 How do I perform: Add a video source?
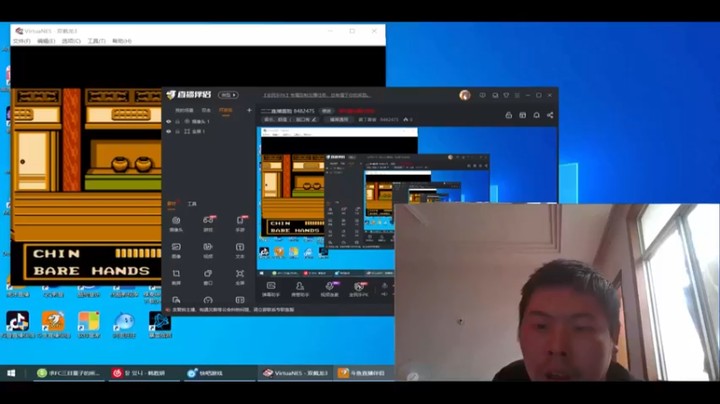208,250
